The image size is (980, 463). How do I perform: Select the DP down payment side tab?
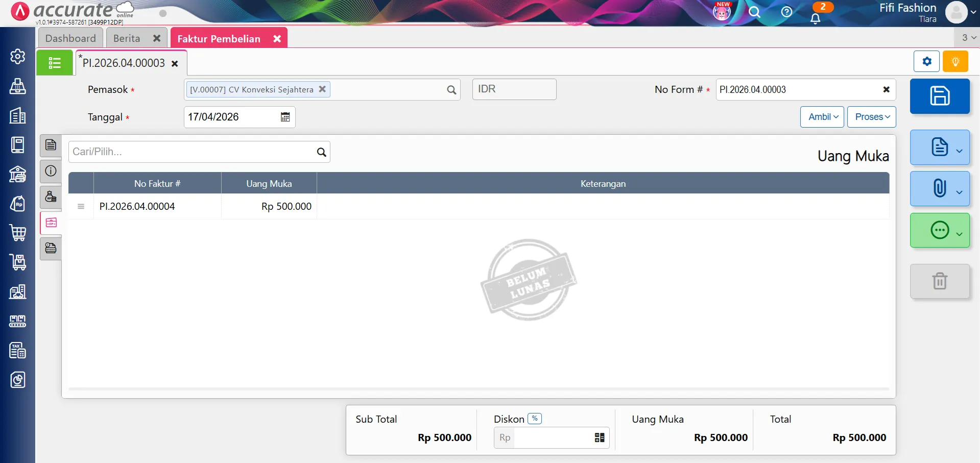click(x=51, y=223)
